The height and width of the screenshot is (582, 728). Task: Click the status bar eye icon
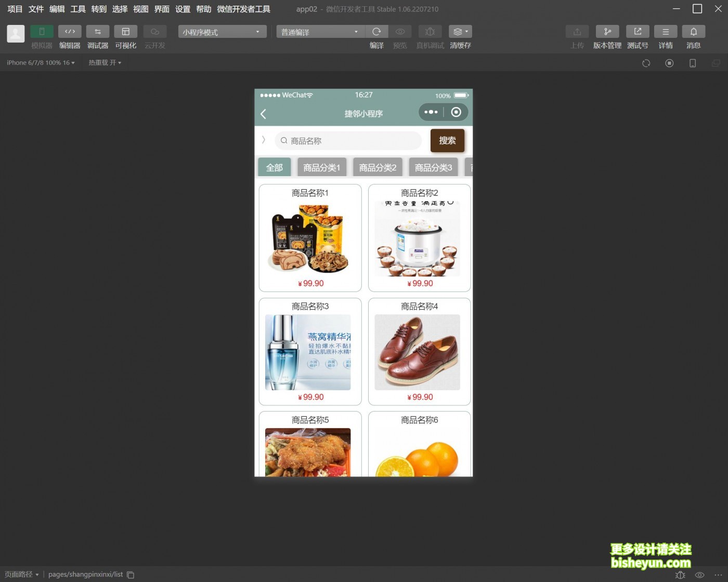699,575
